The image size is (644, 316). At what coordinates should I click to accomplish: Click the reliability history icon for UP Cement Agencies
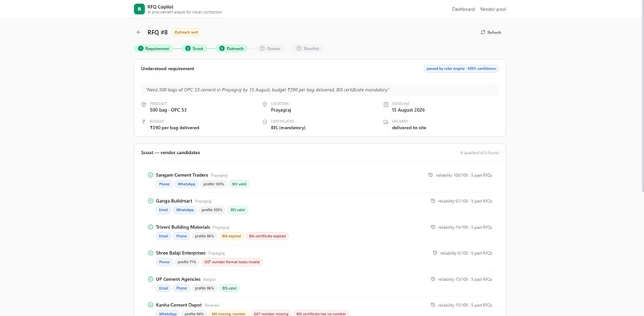pyautogui.click(x=433, y=279)
